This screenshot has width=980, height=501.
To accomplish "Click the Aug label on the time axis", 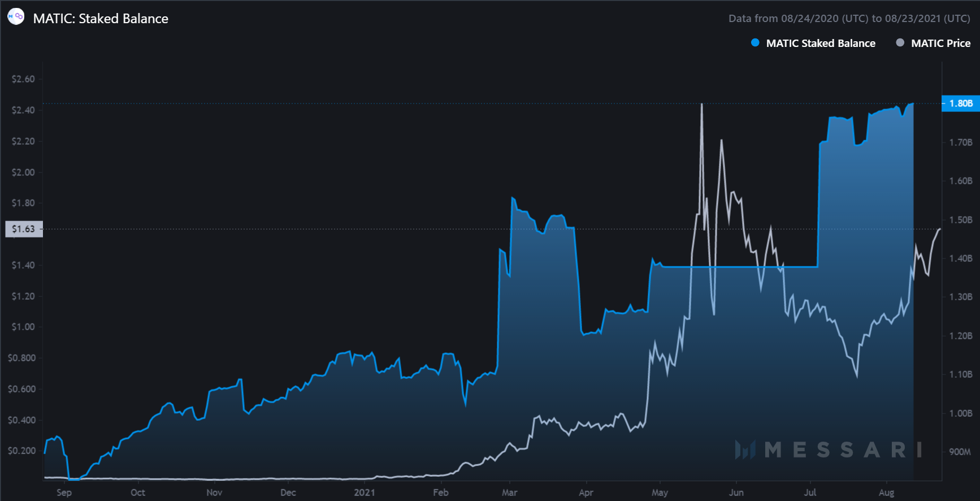I will (x=887, y=493).
